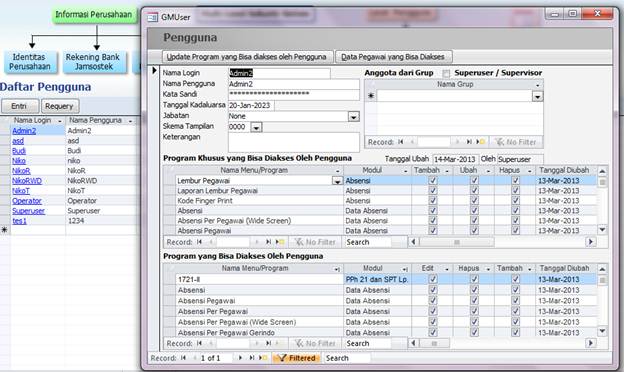Click the Entri button
Image resolution: width=624 pixels, height=372 pixels.
click(20, 106)
